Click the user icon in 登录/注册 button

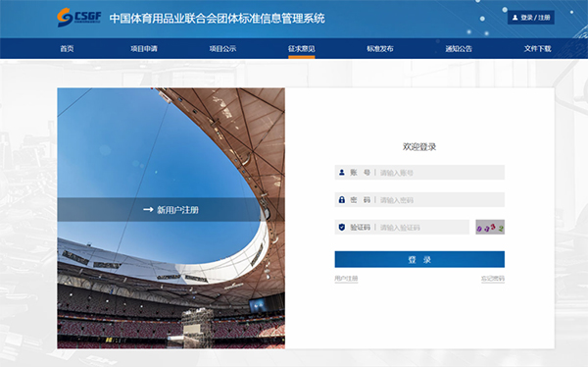point(514,18)
